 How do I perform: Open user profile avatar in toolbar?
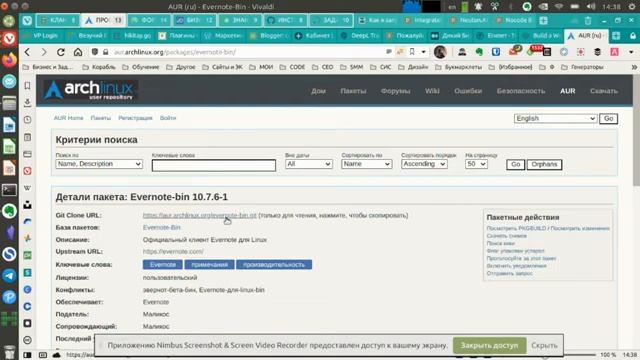440,52
